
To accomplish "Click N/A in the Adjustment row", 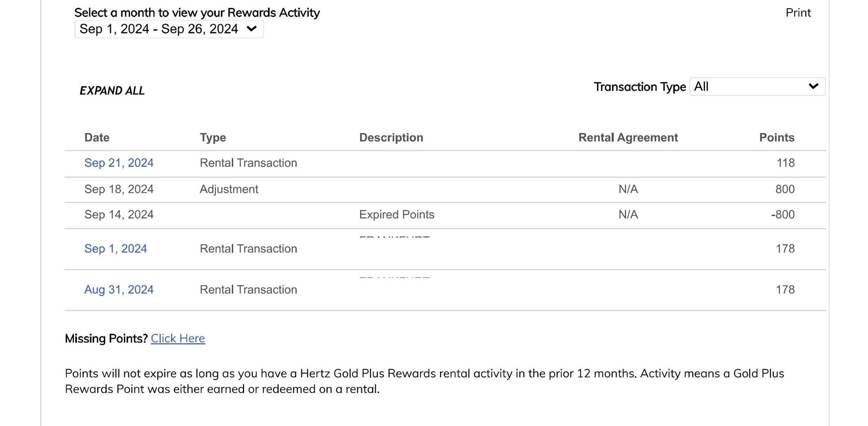I will (628, 189).
